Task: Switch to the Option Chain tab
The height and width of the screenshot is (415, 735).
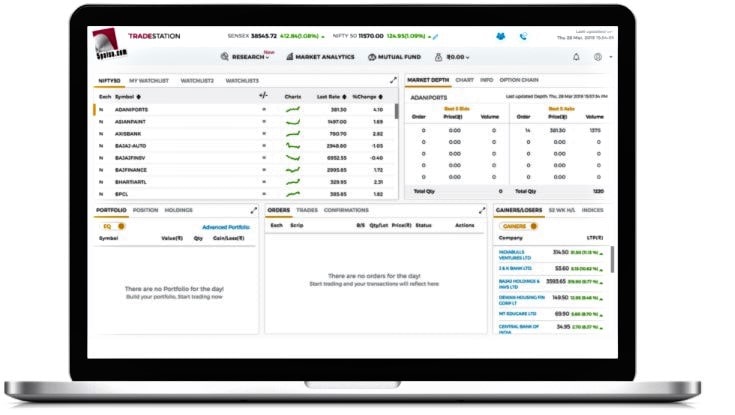Action: click(x=519, y=80)
